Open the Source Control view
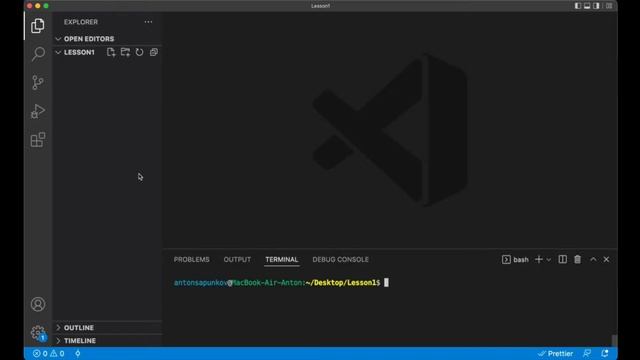The height and width of the screenshot is (360, 640). [38, 82]
